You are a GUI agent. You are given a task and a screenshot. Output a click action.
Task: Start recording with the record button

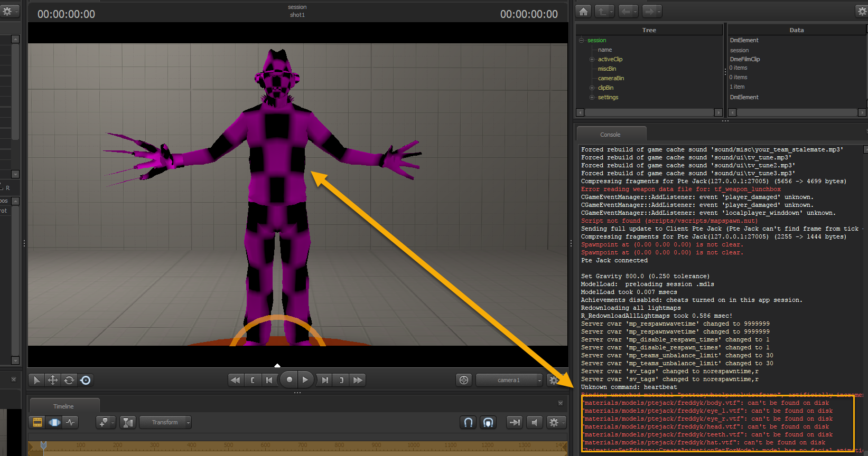click(289, 379)
